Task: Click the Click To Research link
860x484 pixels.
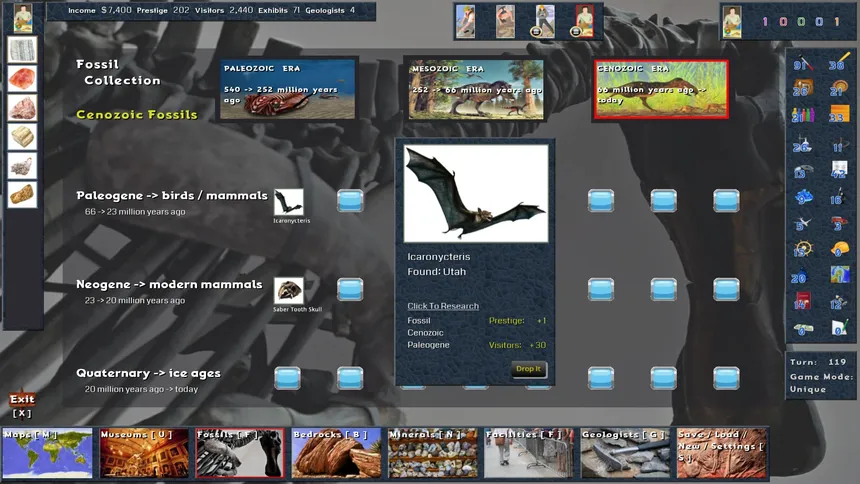Action: coord(443,306)
